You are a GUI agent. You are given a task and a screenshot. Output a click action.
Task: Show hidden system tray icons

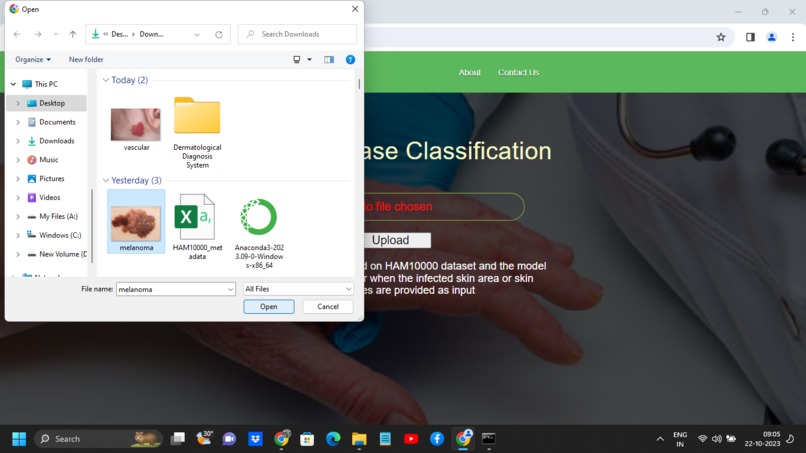point(660,439)
